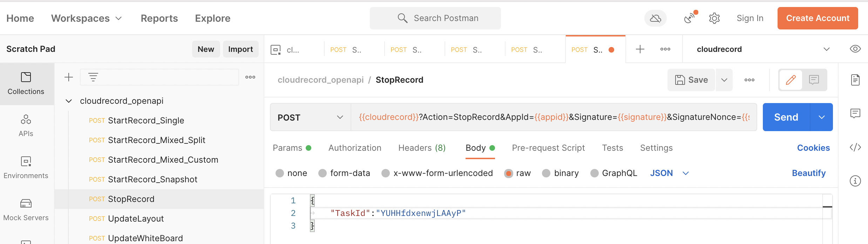Switch to the Authorization tab
The image size is (868, 244).
[355, 148]
